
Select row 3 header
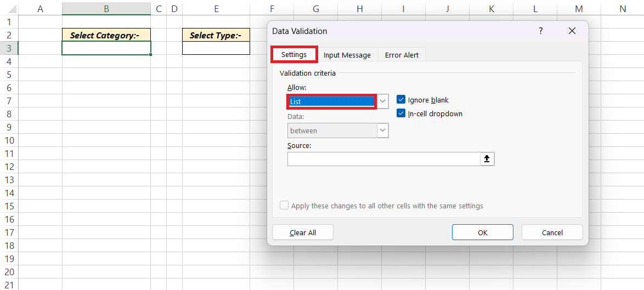pyautogui.click(x=9, y=48)
